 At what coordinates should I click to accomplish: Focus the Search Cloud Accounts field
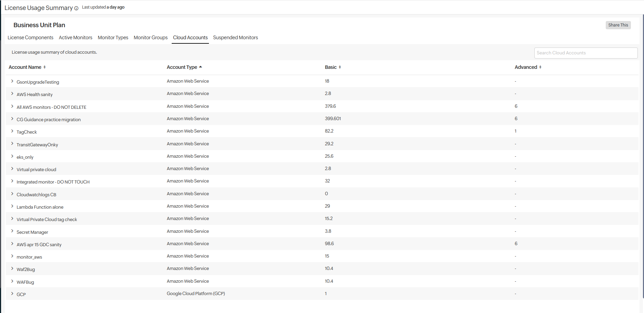(585, 53)
